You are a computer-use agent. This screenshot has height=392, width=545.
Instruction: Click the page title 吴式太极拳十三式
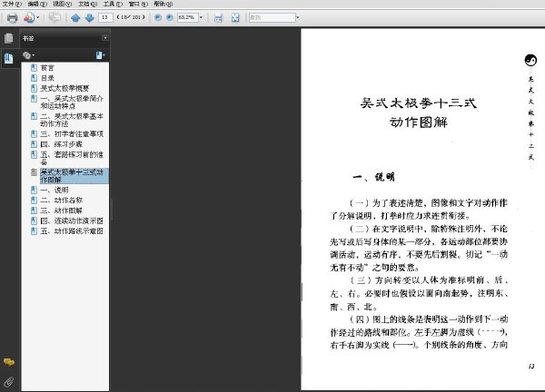[x=419, y=103]
